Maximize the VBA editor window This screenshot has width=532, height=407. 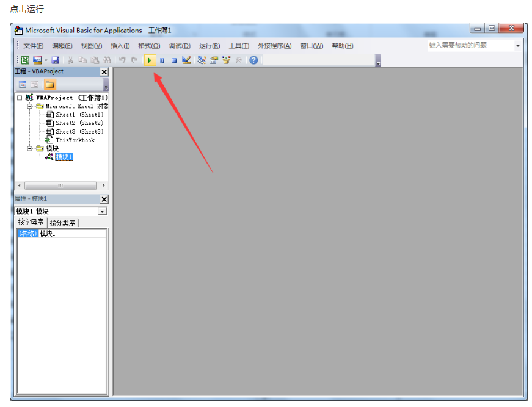[492, 28]
